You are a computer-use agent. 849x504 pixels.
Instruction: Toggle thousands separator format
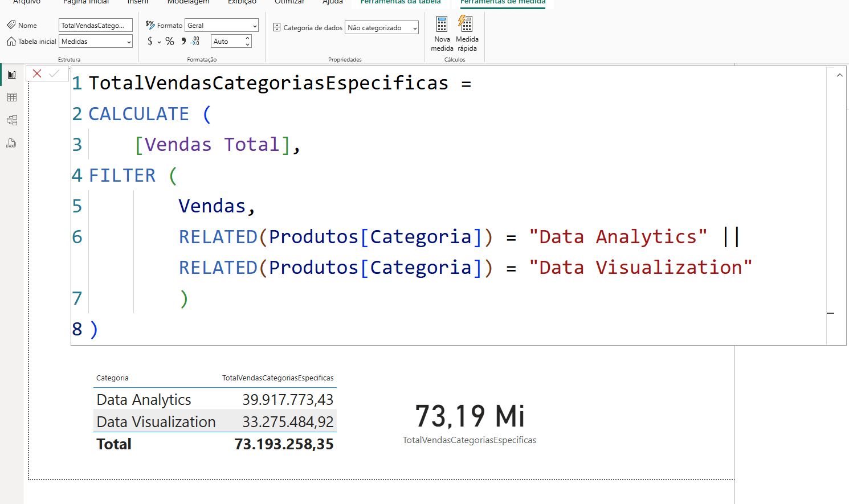(183, 41)
